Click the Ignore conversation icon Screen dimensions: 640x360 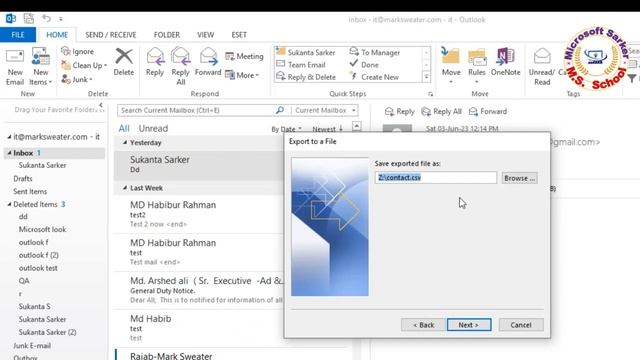pos(66,51)
